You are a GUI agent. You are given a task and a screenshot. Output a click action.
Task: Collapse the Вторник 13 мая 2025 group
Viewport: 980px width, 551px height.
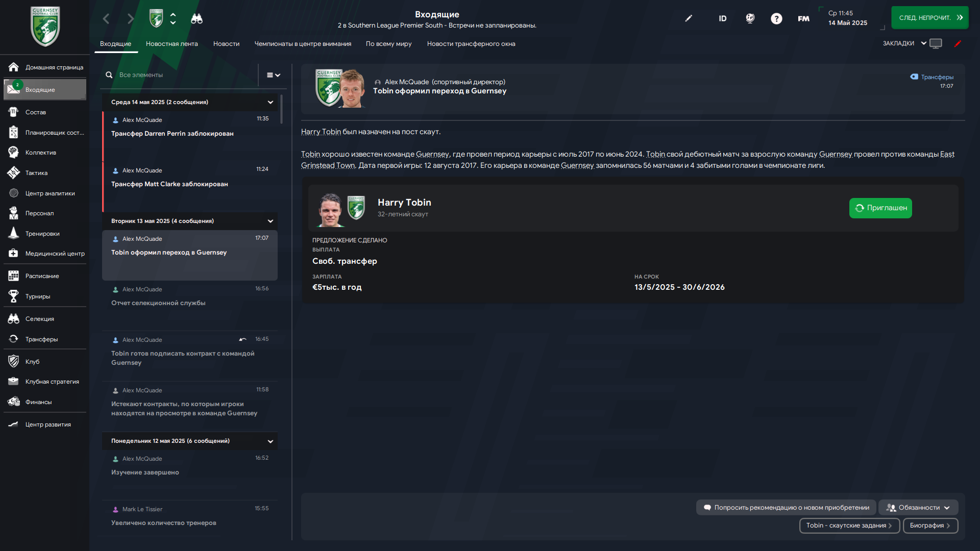[x=271, y=221]
